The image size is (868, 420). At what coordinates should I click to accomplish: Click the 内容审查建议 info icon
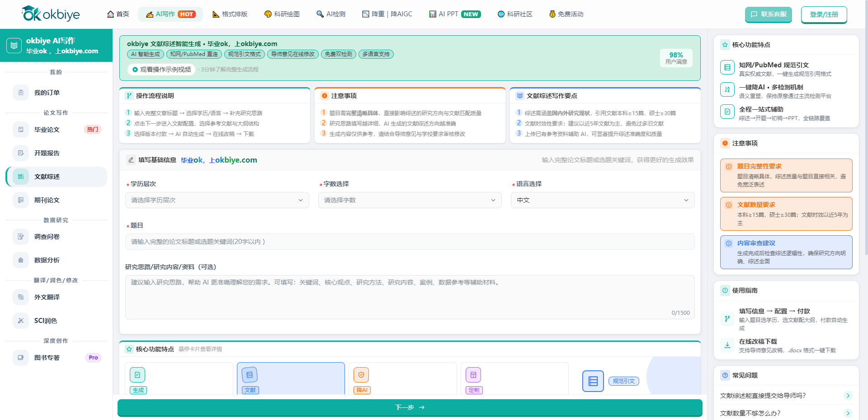pyautogui.click(x=729, y=243)
